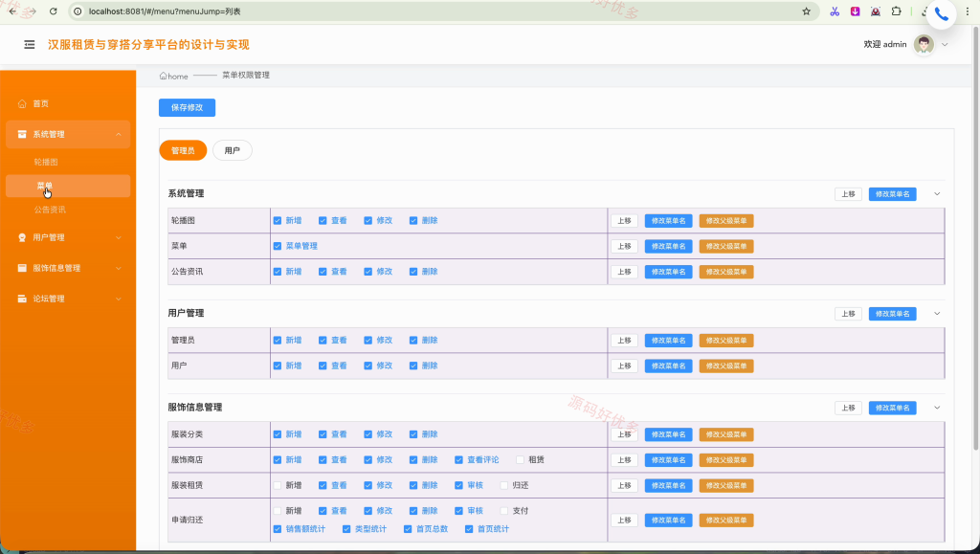980x554 pixels.
Task: Click 上移 for 申请归还 row
Action: pyautogui.click(x=624, y=521)
